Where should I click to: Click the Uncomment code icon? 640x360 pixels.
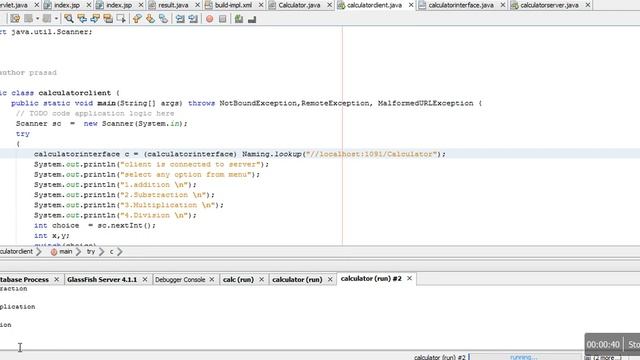[252, 19]
